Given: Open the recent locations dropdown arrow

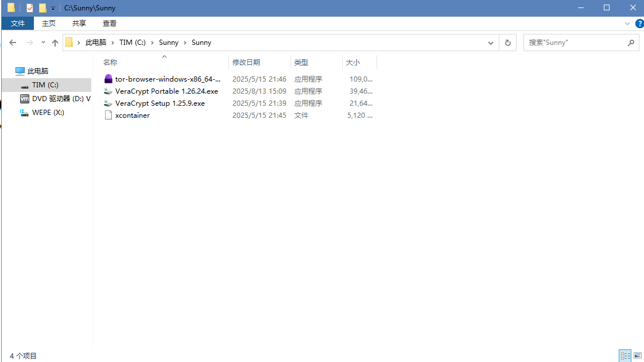Looking at the screenshot, I should click(43, 43).
